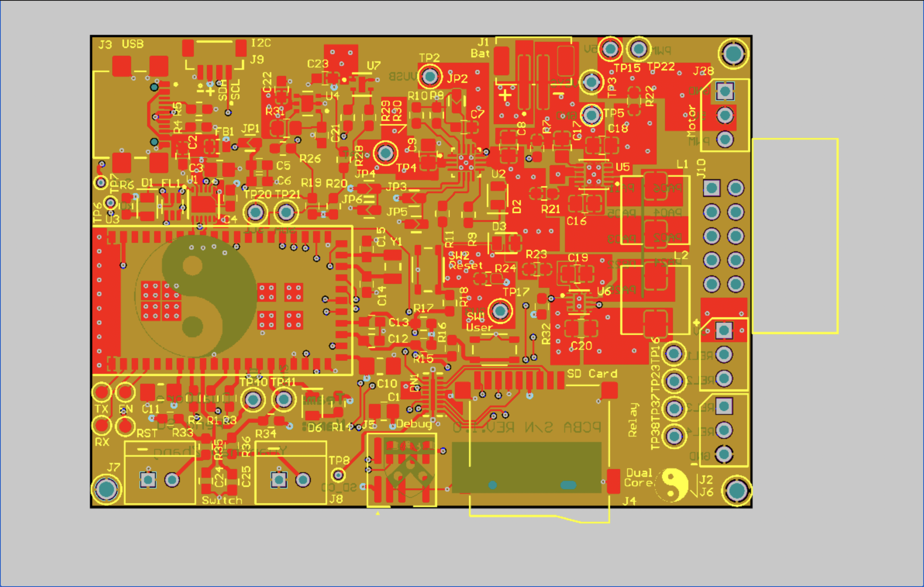Select the round RX pad

(102, 425)
